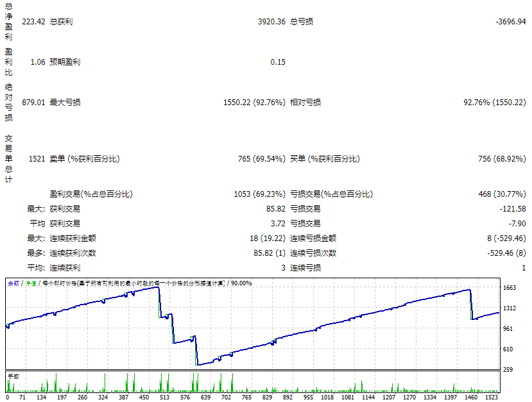Click the value 18 (19.22)

pyautogui.click(x=268, y=239)
